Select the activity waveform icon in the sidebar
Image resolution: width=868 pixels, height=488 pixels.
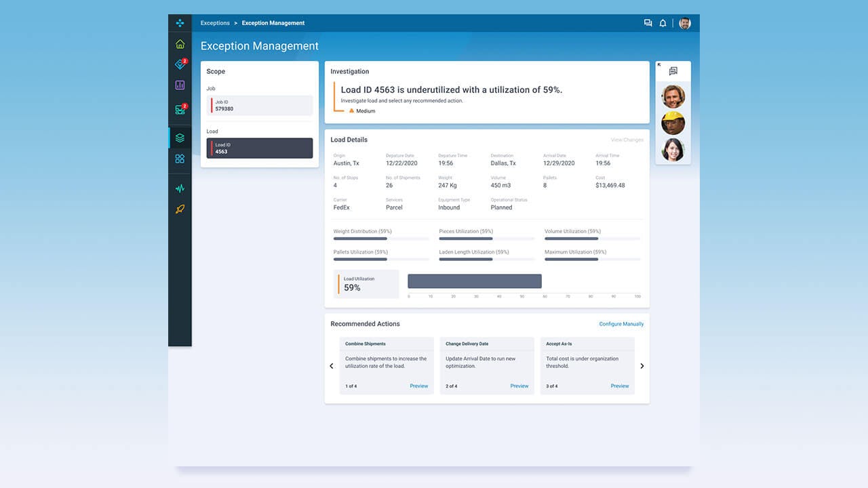click(180, 188)
